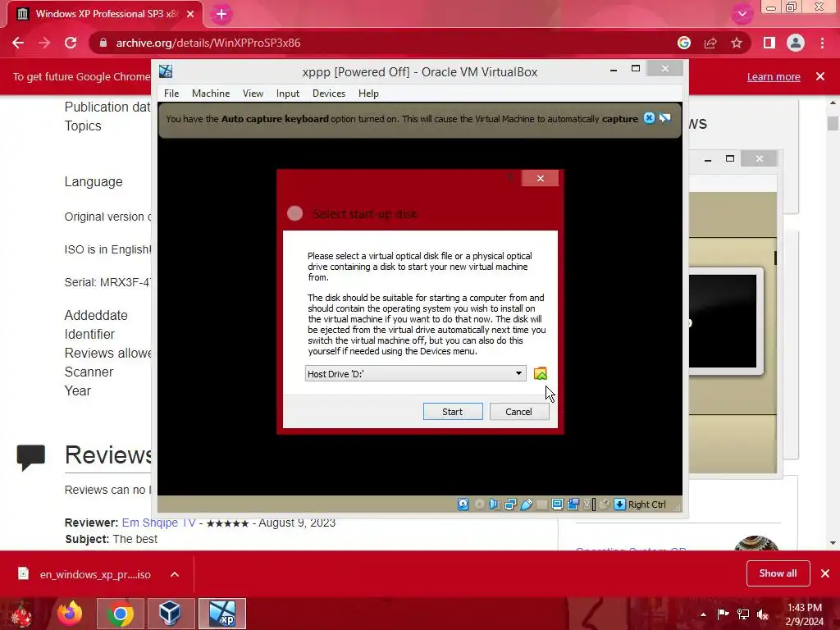Click the mouse integration status icon
Viewport: 840px width, 630px height.
[x=605, y=504]
